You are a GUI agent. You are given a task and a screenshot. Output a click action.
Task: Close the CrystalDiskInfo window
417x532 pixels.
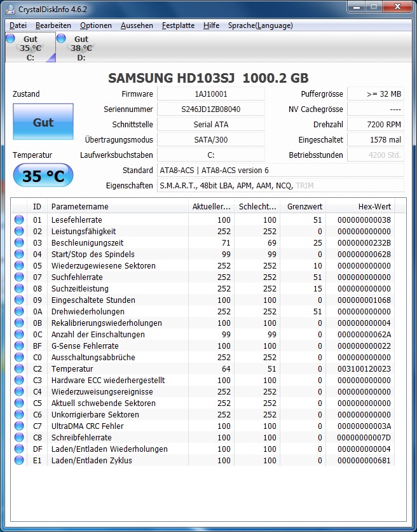click(397, 7)
